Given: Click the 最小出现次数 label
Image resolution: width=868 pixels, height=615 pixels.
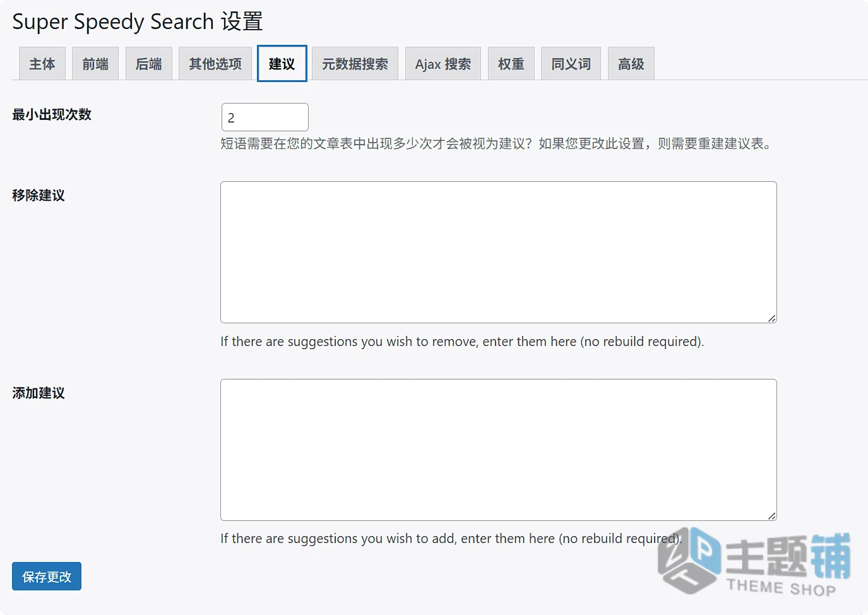Looking at the screenshot, I should [x=52, y=115].
